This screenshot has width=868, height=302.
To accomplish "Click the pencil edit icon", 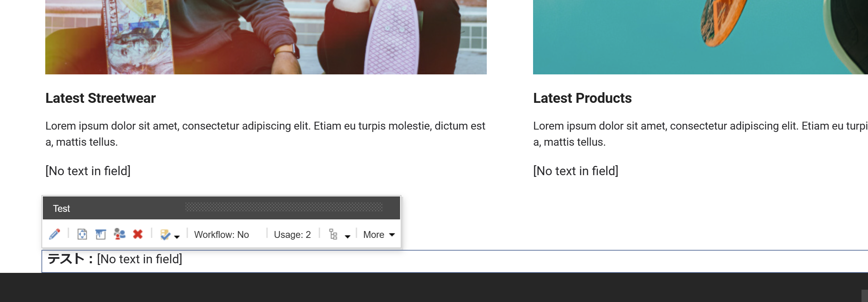I will click(55, 234).
